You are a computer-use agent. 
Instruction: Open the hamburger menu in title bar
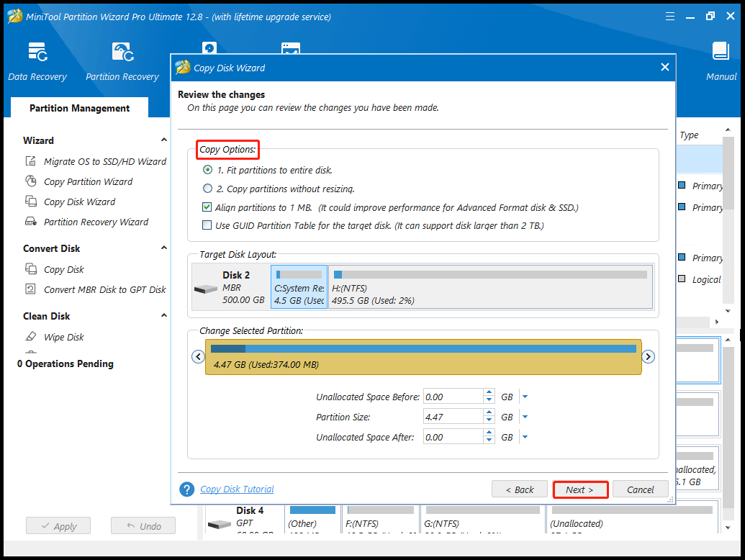(670, 17)
